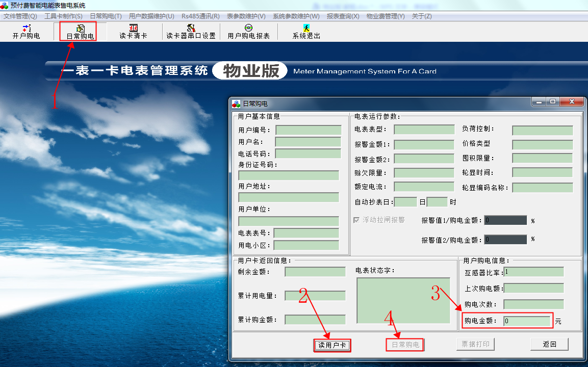
Task: Toggle the 浮动拉闸报警 checkbox
Action: pyautogui.click(x=356, y=220)
